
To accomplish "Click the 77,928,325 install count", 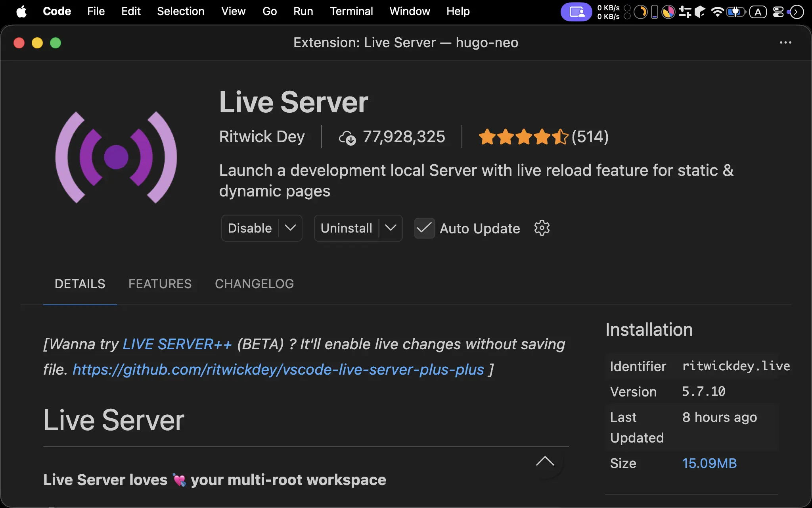I will click(x=404, y=137).
